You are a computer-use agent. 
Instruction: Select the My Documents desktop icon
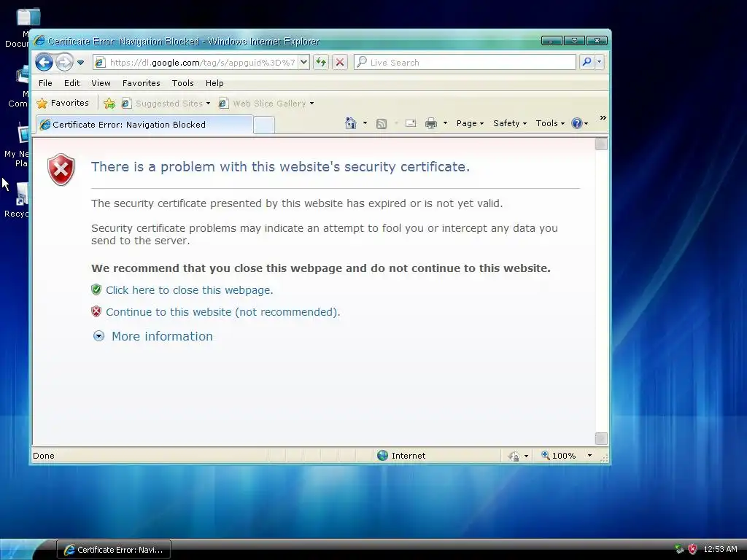tap(18, 28)
